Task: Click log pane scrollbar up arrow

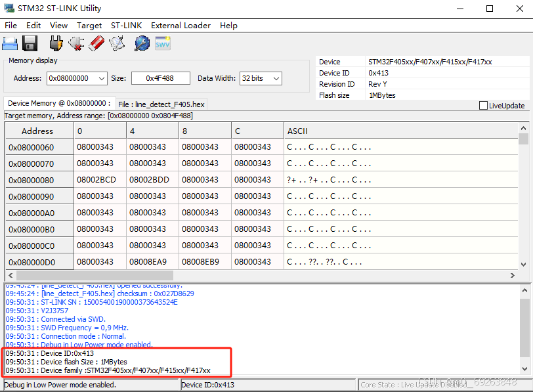Action: 524,290
